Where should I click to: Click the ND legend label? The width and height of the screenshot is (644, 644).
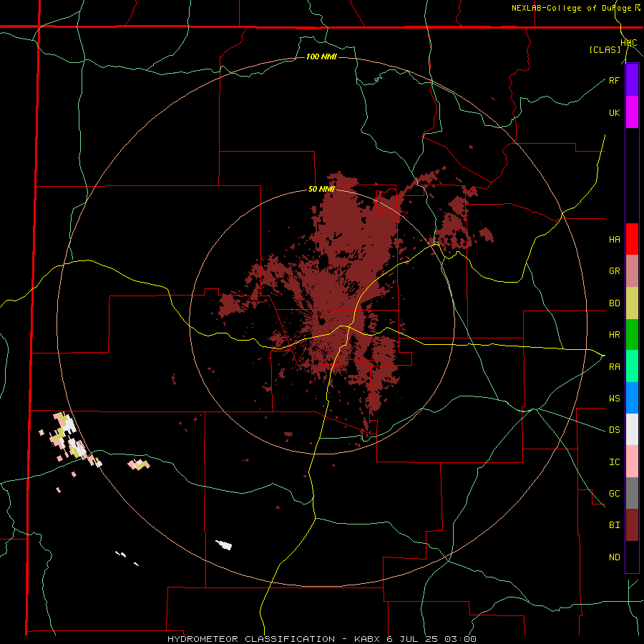614,557
